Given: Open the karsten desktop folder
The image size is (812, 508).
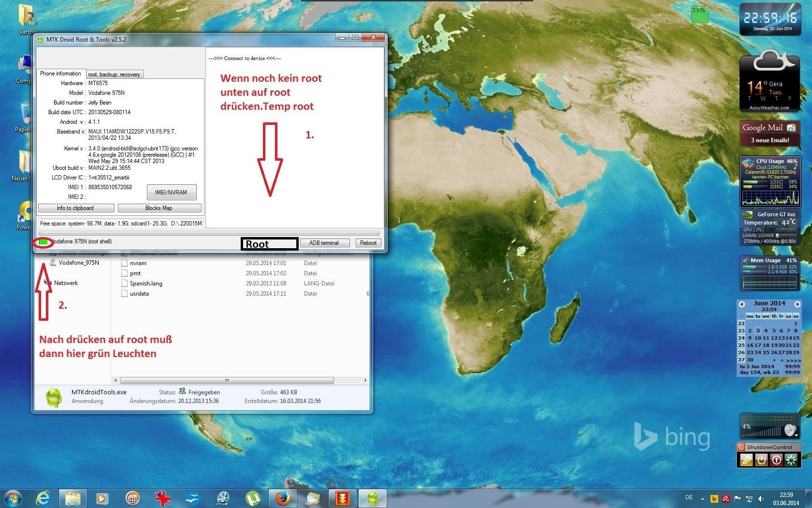Looking at the screenshot, I should point(27,18).
